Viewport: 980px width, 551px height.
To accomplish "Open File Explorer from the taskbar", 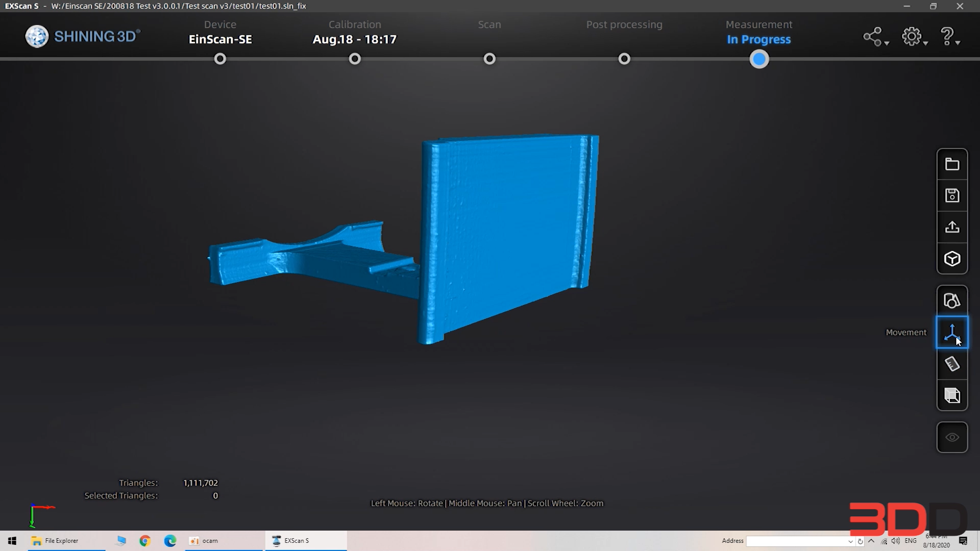I will point(55,541).
